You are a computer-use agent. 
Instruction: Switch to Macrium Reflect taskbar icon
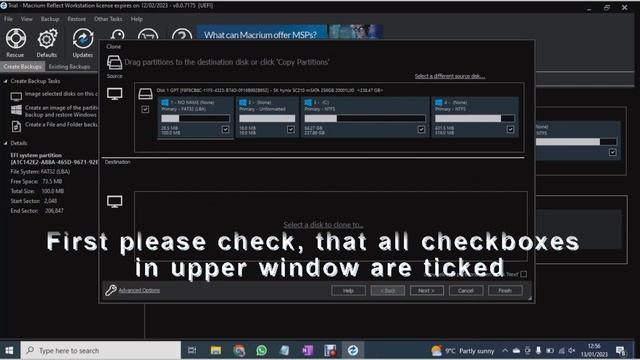[x=353, y=350]
